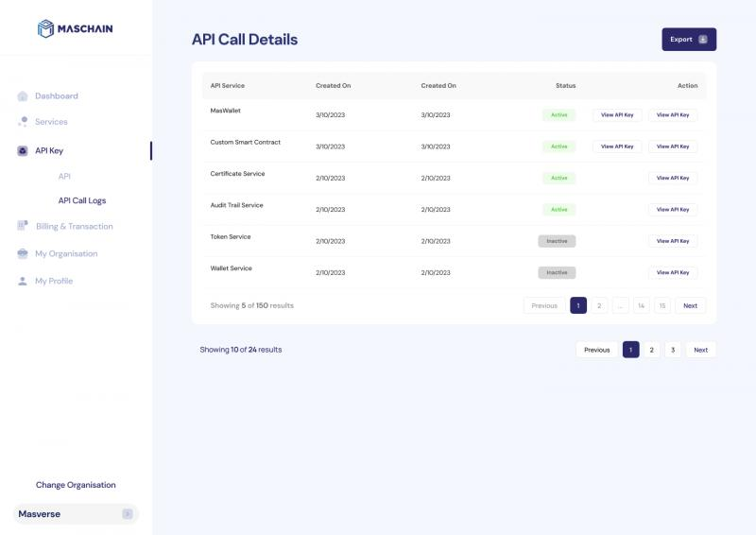Viewport: 756px width, 535px height.
Task: Click the Services icon in sidebar
Action: point(23,122)
